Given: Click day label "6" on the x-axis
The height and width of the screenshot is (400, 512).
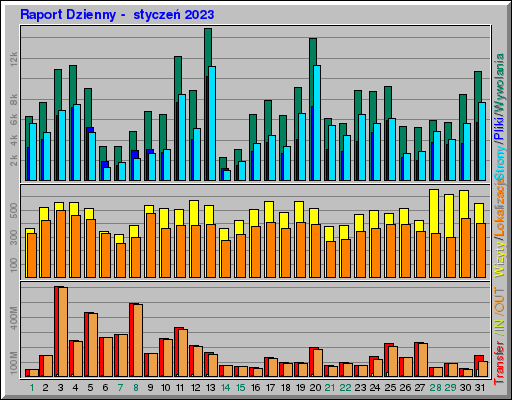Looking at the screenshot, I should pos(105,388).
